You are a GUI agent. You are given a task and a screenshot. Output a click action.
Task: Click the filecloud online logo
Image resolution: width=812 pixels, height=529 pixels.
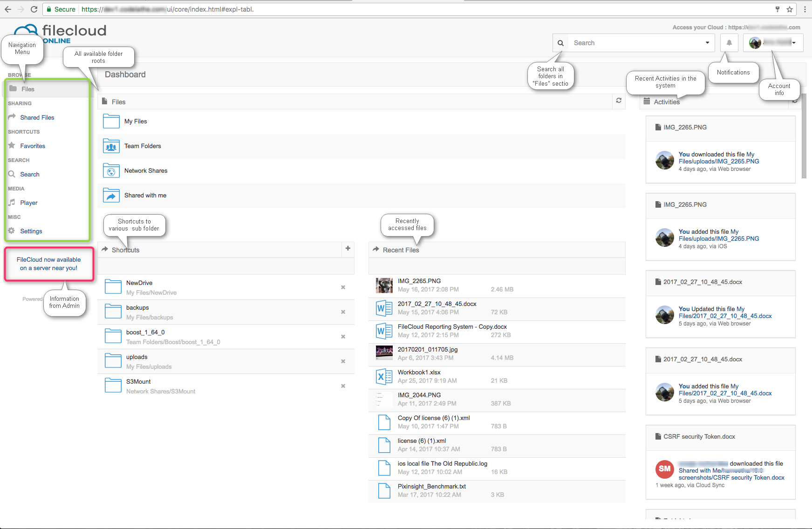point(60,34)
